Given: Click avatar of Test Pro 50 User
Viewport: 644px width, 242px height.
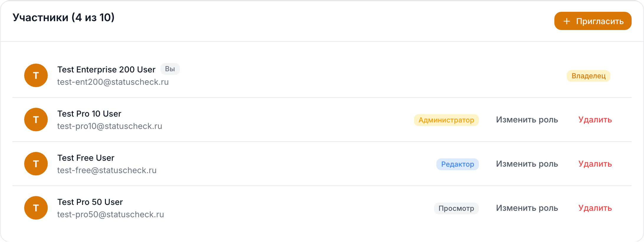Looking at the screenshot, I should coord(36,208).
